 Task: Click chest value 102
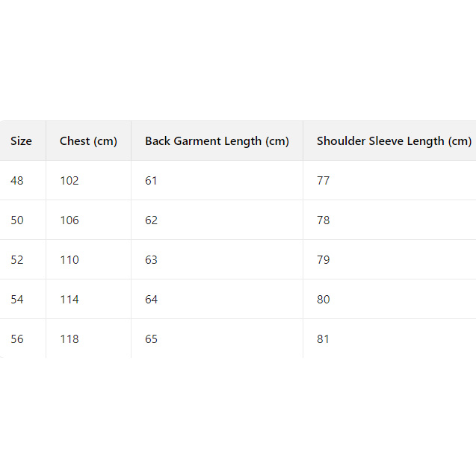pos(69,181)
